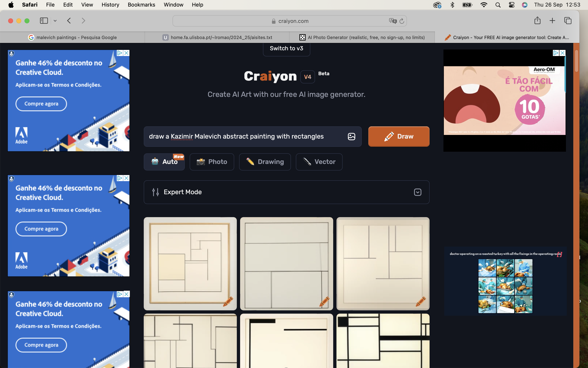Open bottom-row image with thick black lines
Image resolution: width=588 pixels, height=368 pixels.
(383, 341)
